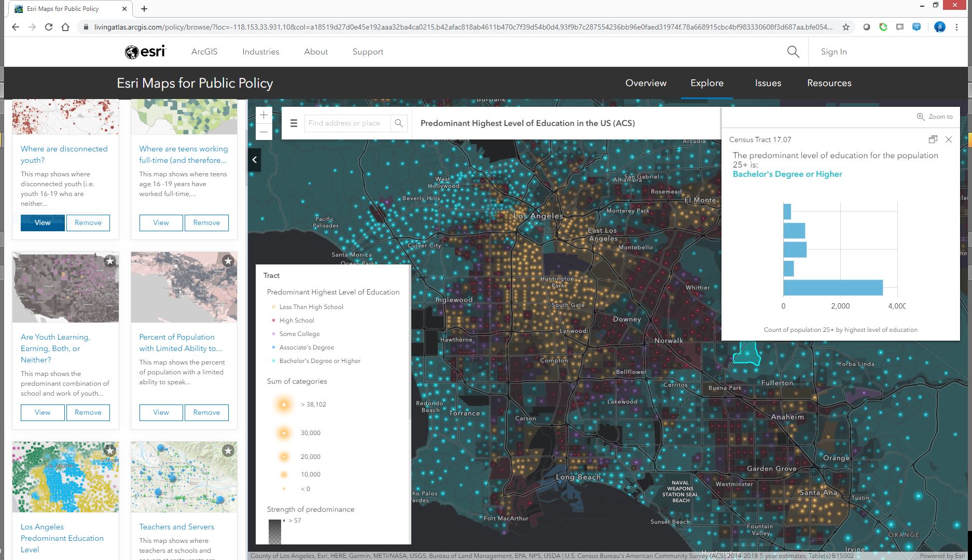Viewport: 972px width, 560px height.
Task: Toggle favorite star on Percent of Population card
Action: (x=228, y=261)
